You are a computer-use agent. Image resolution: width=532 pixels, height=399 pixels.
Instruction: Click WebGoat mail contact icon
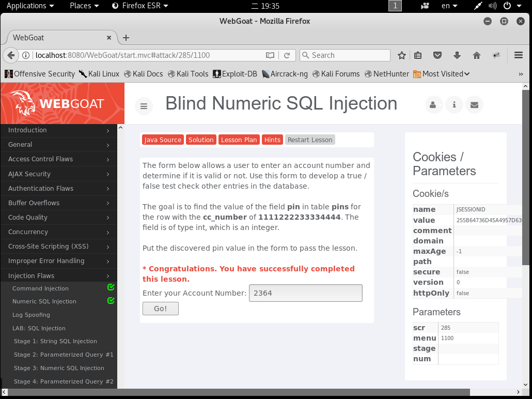pyautogui.click(x=474, y=104)
